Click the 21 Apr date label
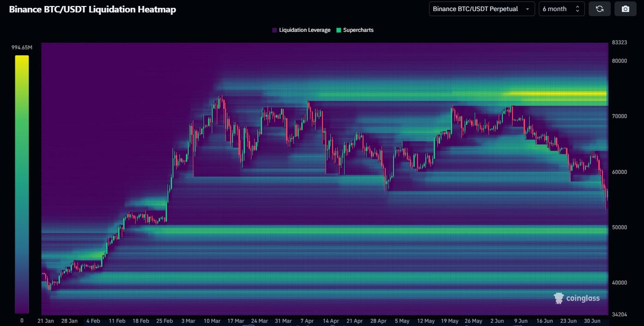644x326 pixels. [x=355, y=321]
